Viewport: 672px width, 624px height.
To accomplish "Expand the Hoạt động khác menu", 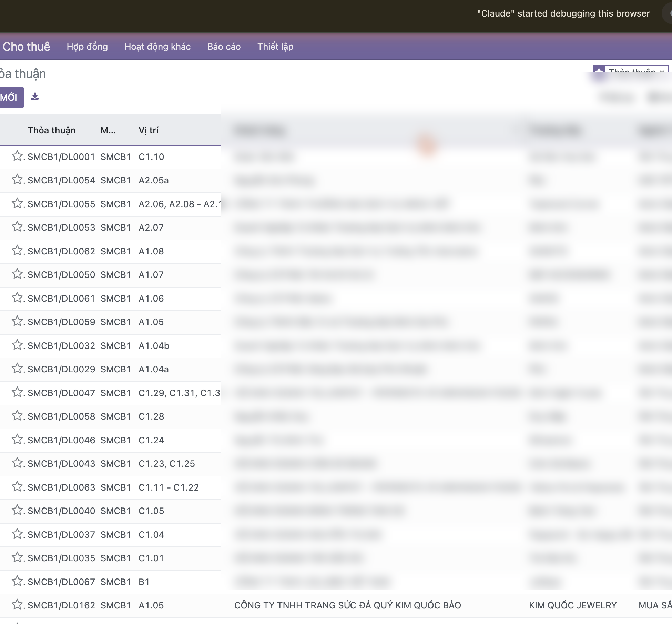I will tap(157, 47).
